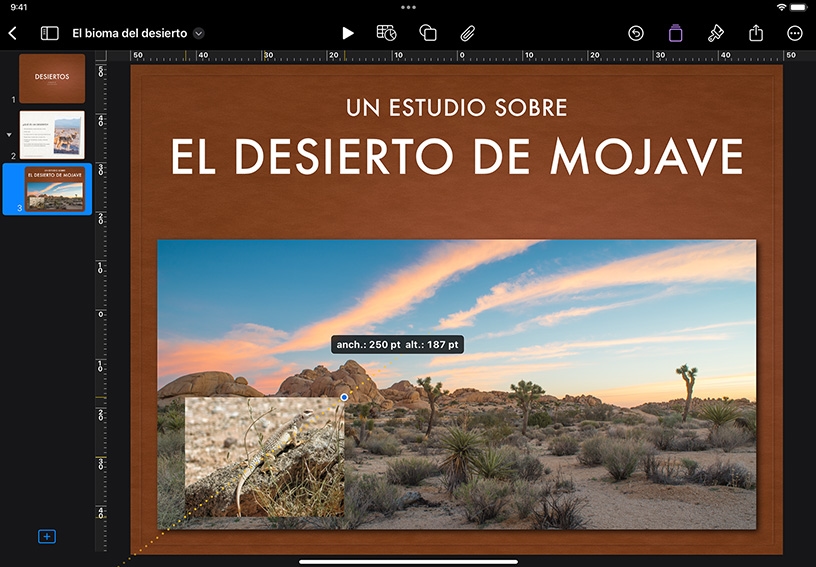Screen dimensions: 816x567
Task: Select slide 2 thumbnail with coyote photo
Action: (52, 135)
